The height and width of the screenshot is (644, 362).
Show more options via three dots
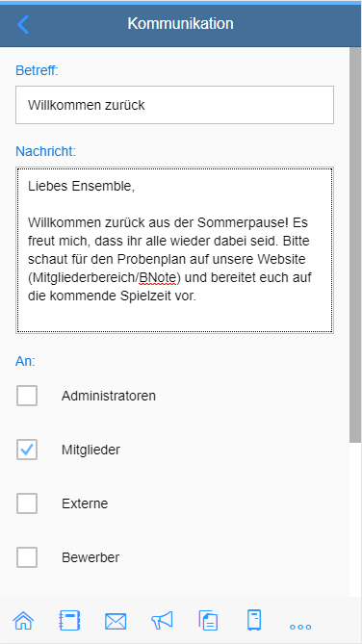pos(300,627)
